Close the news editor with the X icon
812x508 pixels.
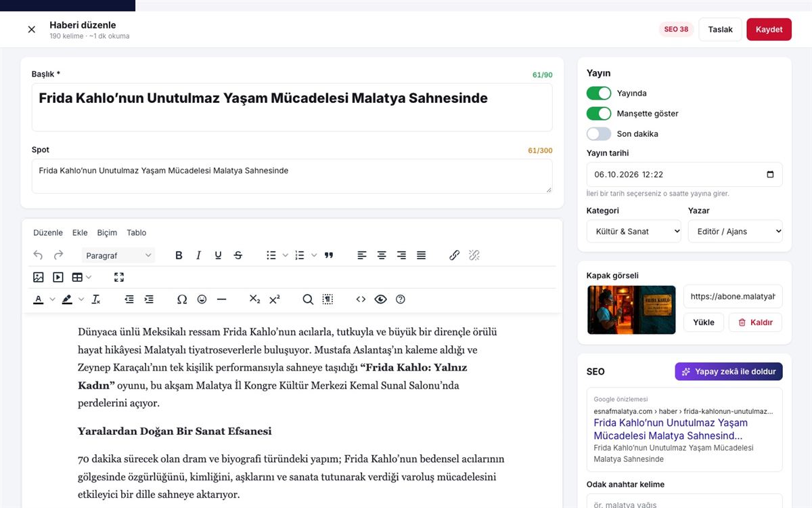[31, 30]
